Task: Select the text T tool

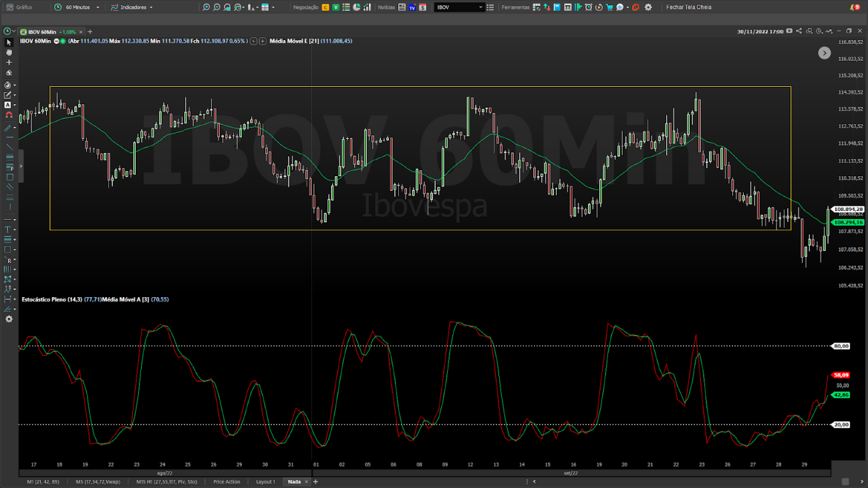Action: 8,229
